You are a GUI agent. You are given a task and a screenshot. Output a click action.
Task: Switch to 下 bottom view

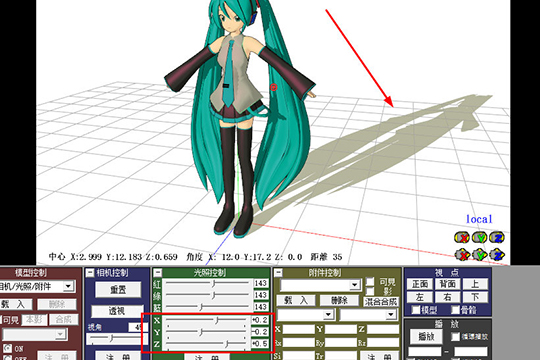475,297
